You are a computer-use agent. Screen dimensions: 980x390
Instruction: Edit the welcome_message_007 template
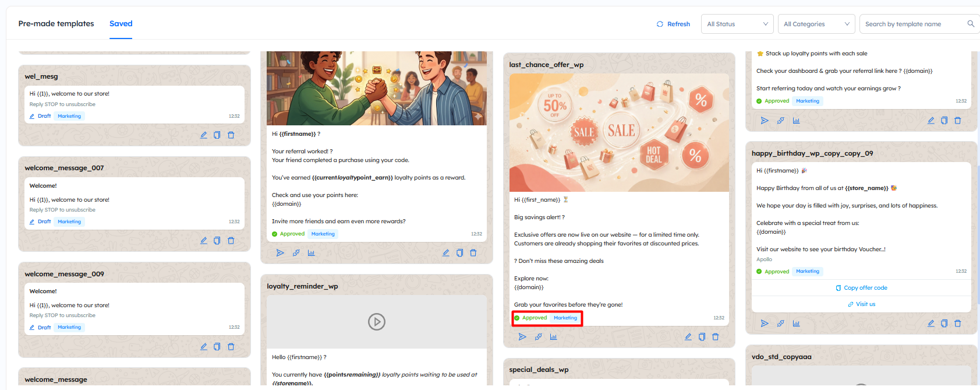(204, 241)
